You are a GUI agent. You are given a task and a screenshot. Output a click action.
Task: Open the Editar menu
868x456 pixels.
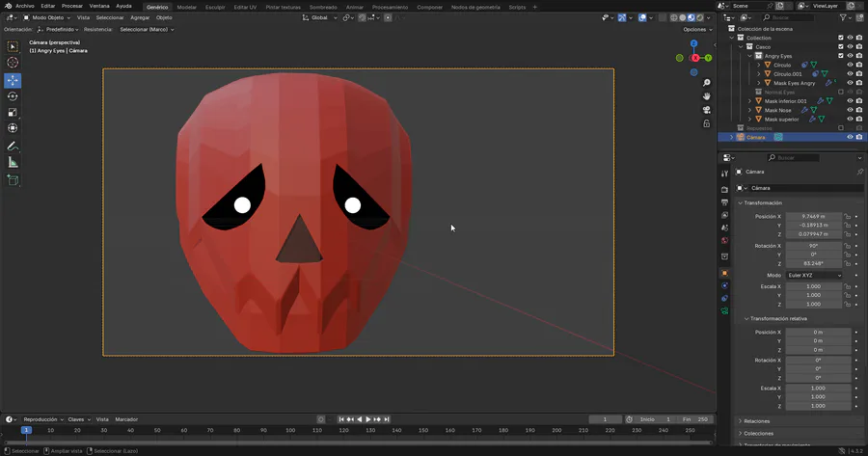point(47,6)
